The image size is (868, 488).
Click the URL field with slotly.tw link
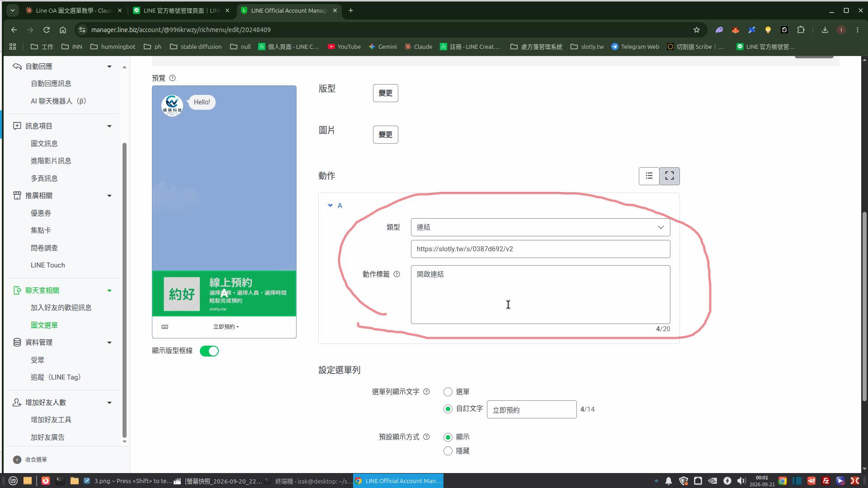click(540, 249)
